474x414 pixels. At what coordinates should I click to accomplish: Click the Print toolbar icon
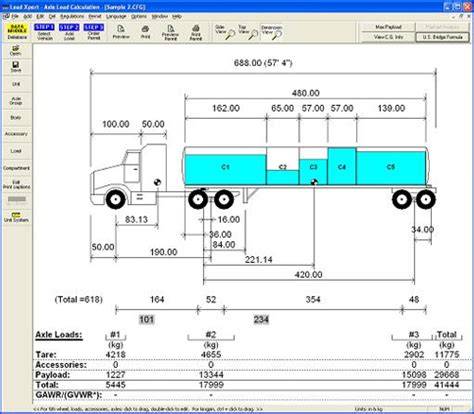tap(145, 32)
